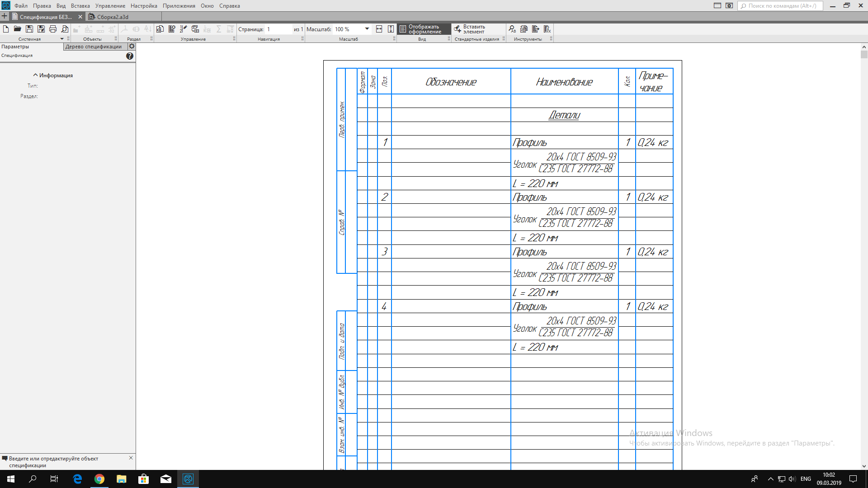Click КОМПАС icon in taskbar
This screenshot has width=868, height=488.
click(x=189, y=479)
